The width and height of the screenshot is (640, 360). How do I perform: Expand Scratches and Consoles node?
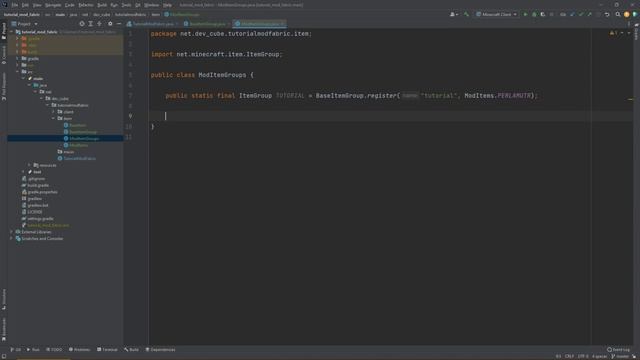tap(12, 238)
